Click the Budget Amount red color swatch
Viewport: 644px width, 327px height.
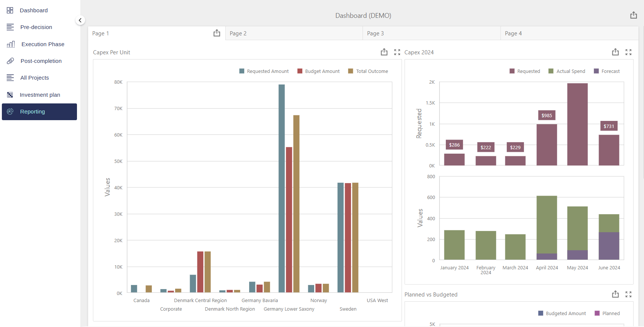point(300,71)
